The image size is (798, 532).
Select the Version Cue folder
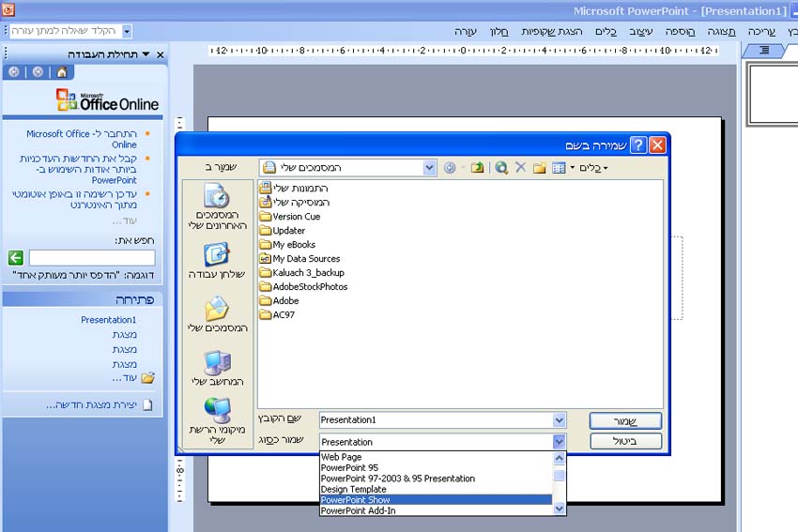tap(290, 216)
